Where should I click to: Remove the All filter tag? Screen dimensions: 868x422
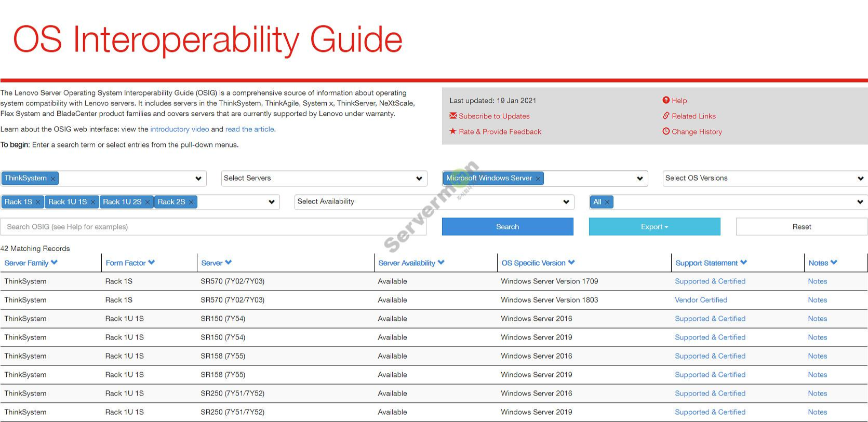coord(607,202)
